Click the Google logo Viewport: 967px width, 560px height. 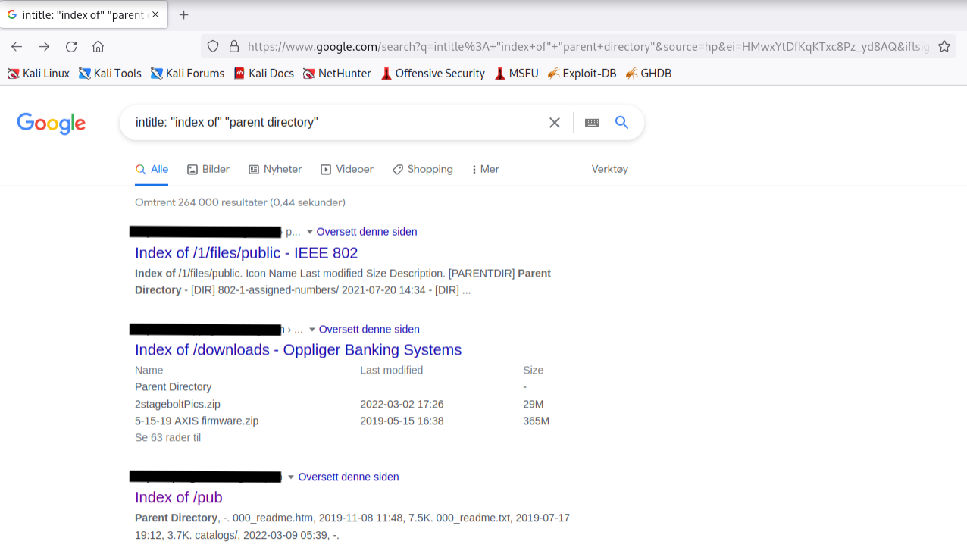(x=51, y=124)
